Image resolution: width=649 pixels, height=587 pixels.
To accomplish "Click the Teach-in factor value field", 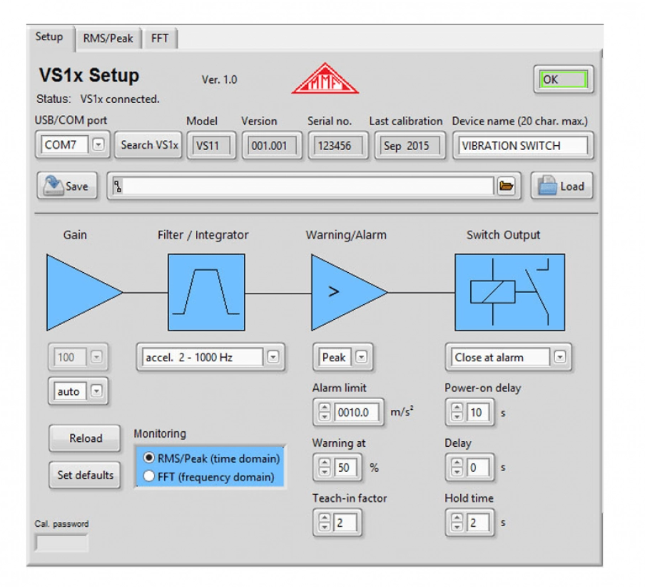I will 345,522.
